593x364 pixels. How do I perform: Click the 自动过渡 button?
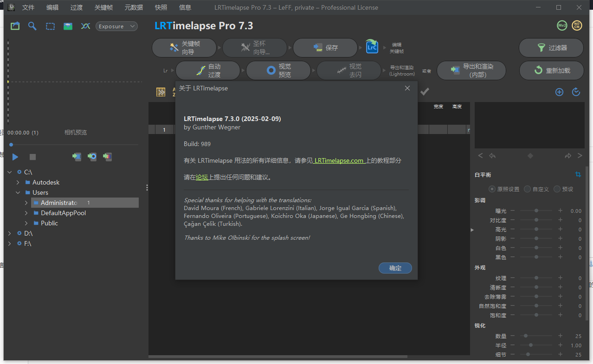coord(208,70)
